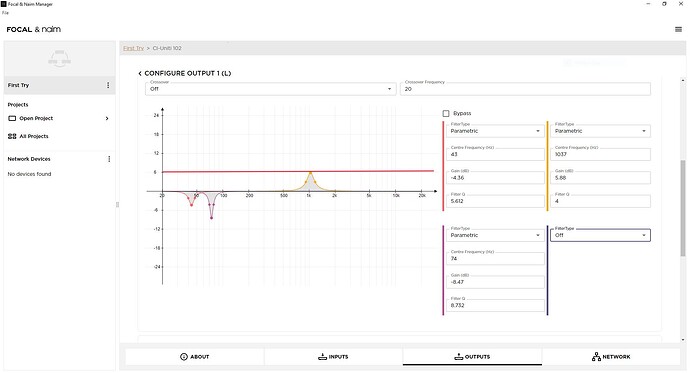The width and height of the screenshot is (690, 373).
Task: Open purple filter's FilterType Parametric dropdown
Action: coord(495,235)
